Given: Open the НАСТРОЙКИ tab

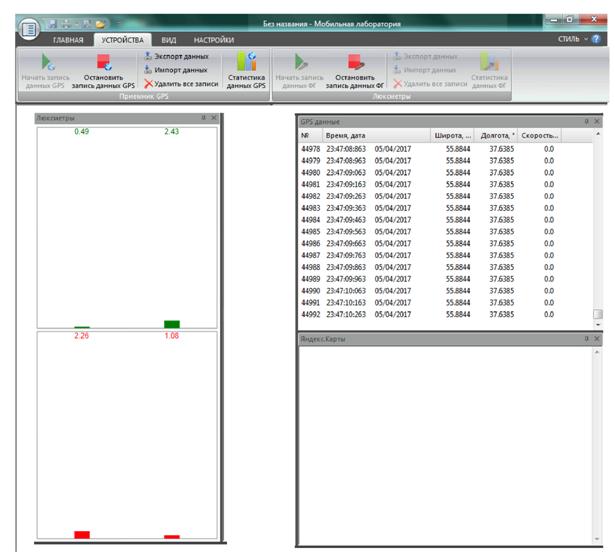Looking at the screenshot, I should tap(214, 39).
